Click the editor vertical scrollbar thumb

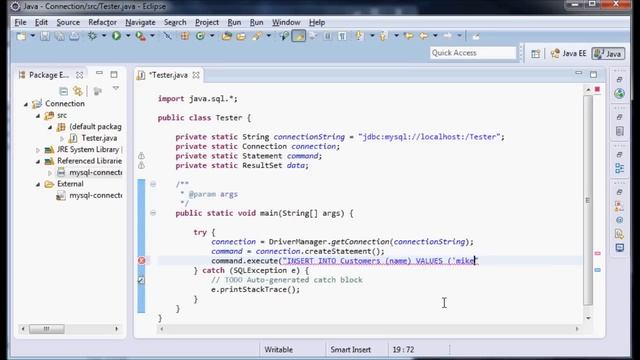588,200
